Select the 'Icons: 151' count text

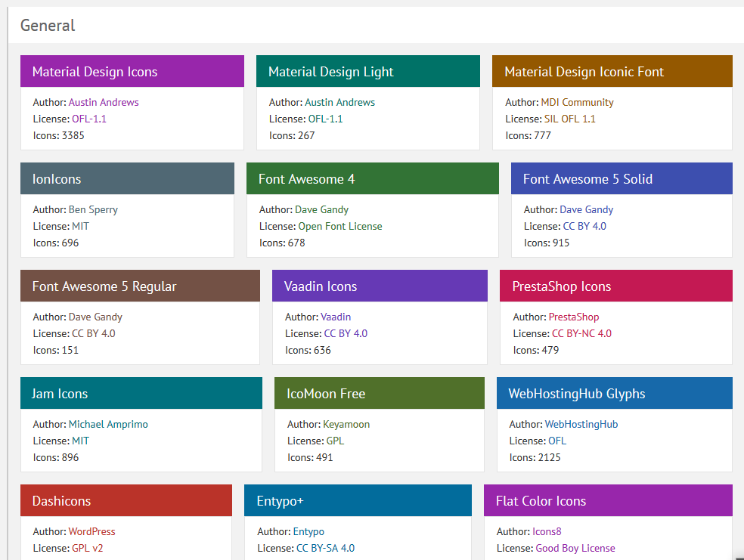click(x=55, y=350)
